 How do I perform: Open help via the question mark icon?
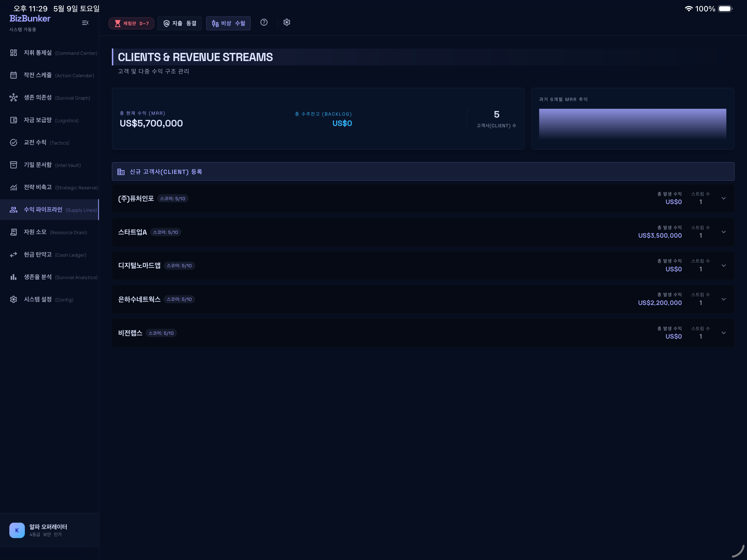264,22
